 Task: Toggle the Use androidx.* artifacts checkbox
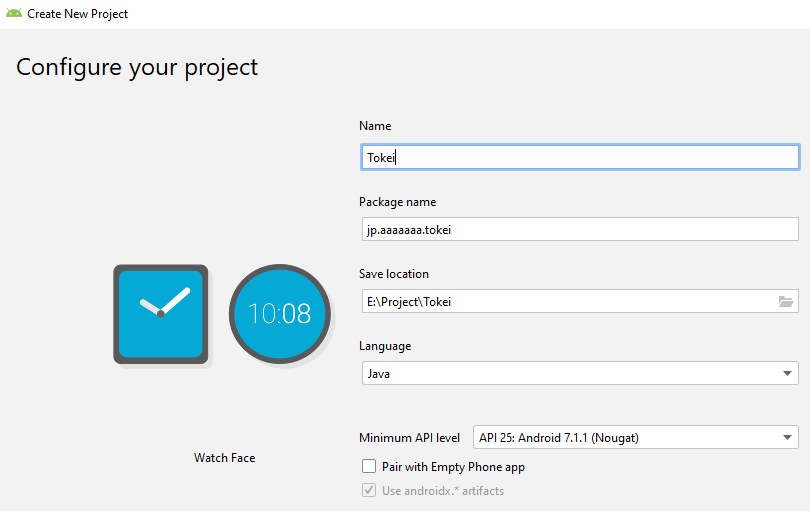click(x=370, y=490)
